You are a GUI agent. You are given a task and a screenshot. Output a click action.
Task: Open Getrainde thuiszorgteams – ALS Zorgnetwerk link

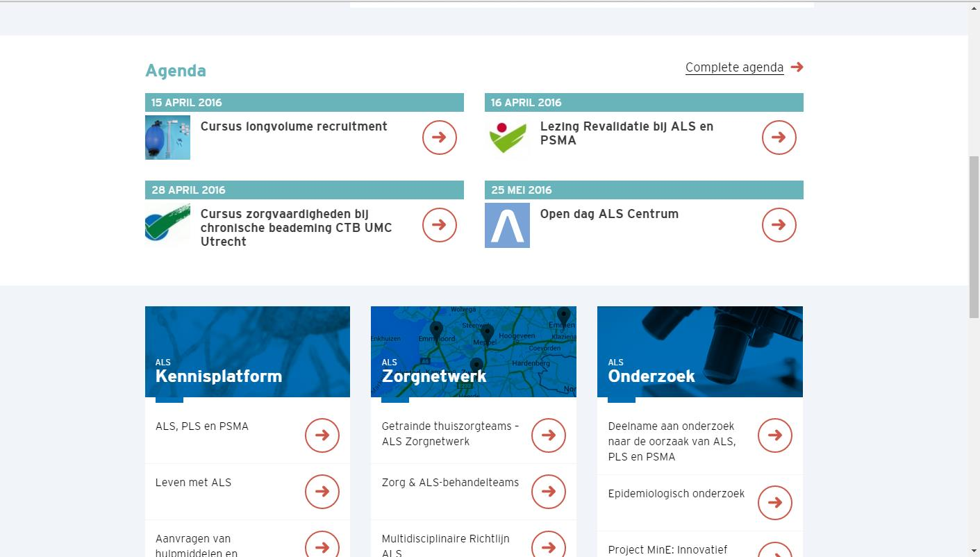[450, 434]
